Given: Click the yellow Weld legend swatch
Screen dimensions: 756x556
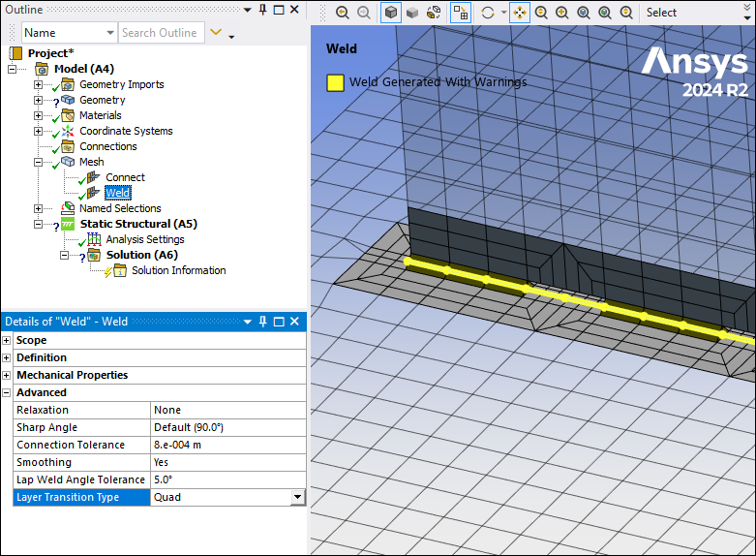Looking at the screenshot, I should coord(335,82).
